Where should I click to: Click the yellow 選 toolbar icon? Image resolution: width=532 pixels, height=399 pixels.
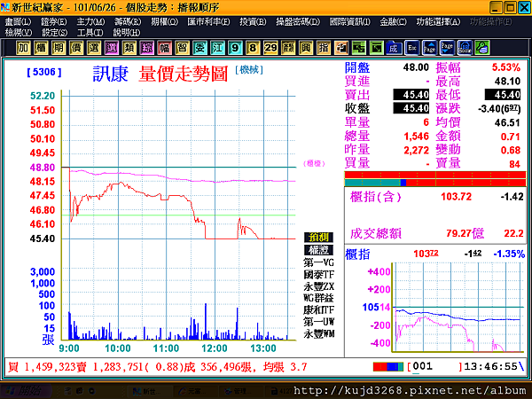94,48
